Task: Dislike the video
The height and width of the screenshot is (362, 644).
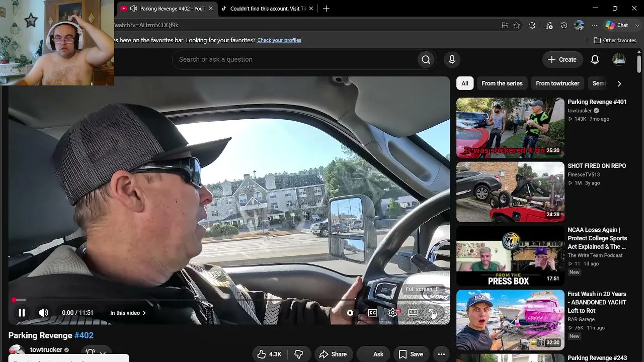Action: tap(298, 354)
